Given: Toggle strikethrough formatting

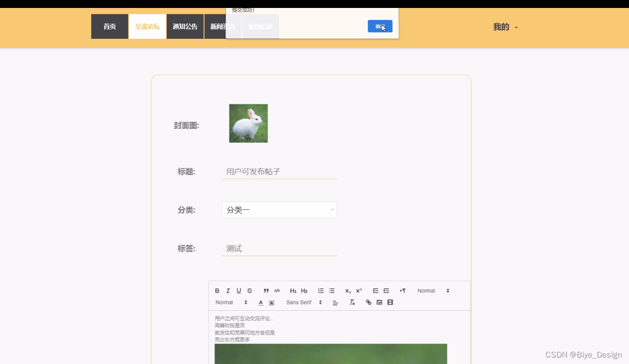Looking at the screenshot, I should tap(250, 291).
